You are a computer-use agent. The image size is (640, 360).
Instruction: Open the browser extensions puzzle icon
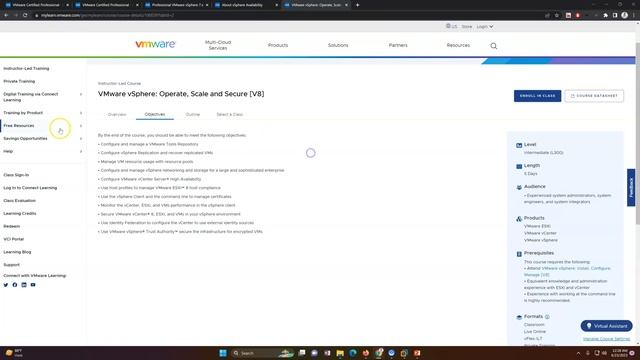pyautogui.click(x=606, y=15)
